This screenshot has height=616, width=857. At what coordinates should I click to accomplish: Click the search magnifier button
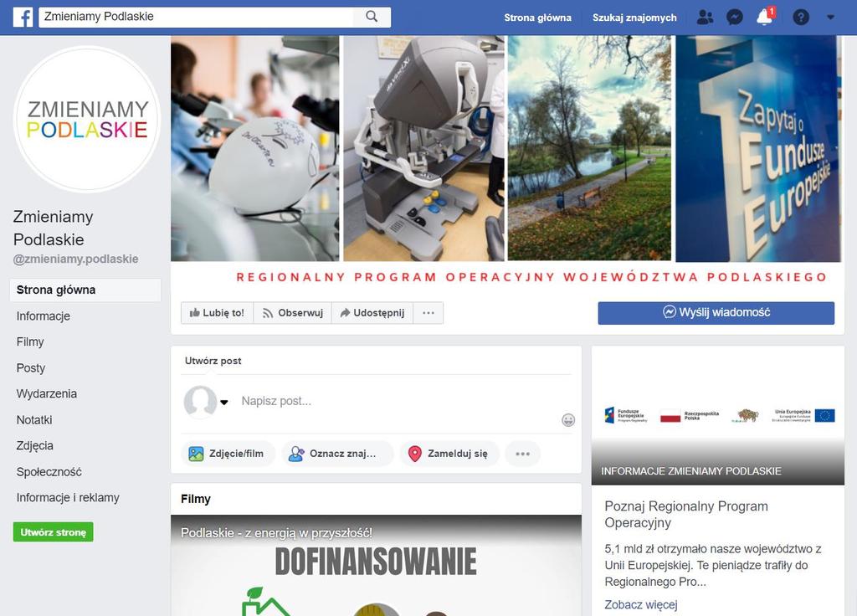pyautogui.click(x=372, y=17)
